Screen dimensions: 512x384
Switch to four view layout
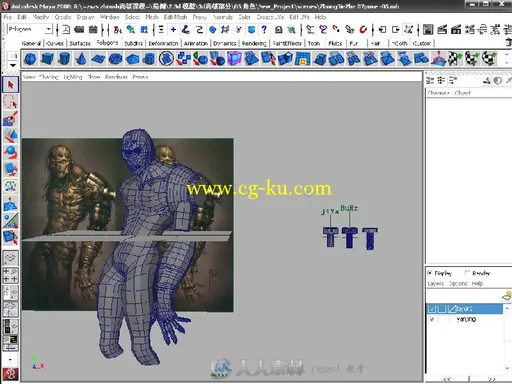pyautogui.click(x=10, y=275)
